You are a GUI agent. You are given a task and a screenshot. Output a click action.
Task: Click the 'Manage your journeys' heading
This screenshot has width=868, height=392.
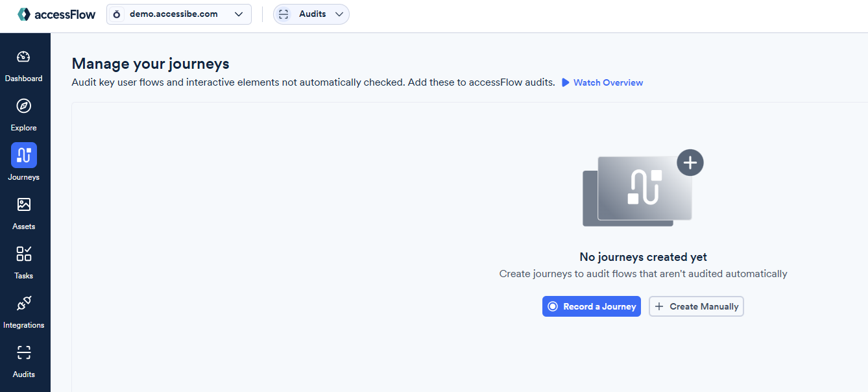tap(151, 64)
